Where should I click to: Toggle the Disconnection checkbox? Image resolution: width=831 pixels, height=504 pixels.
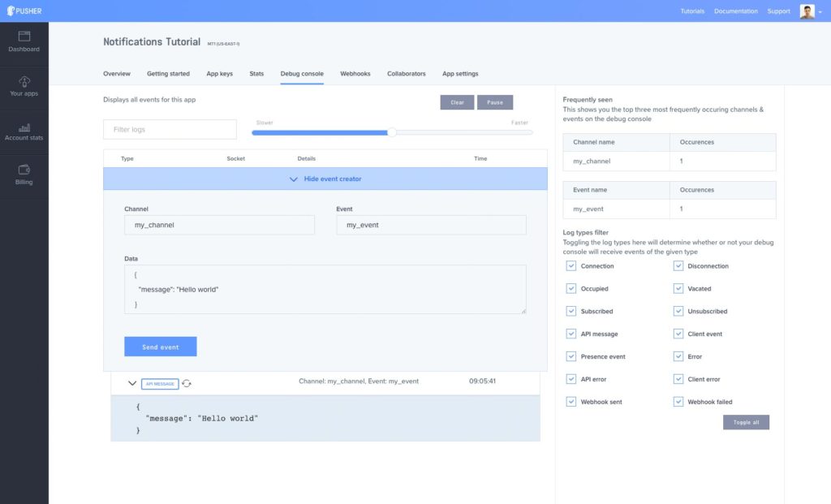(x=678, y=266)
